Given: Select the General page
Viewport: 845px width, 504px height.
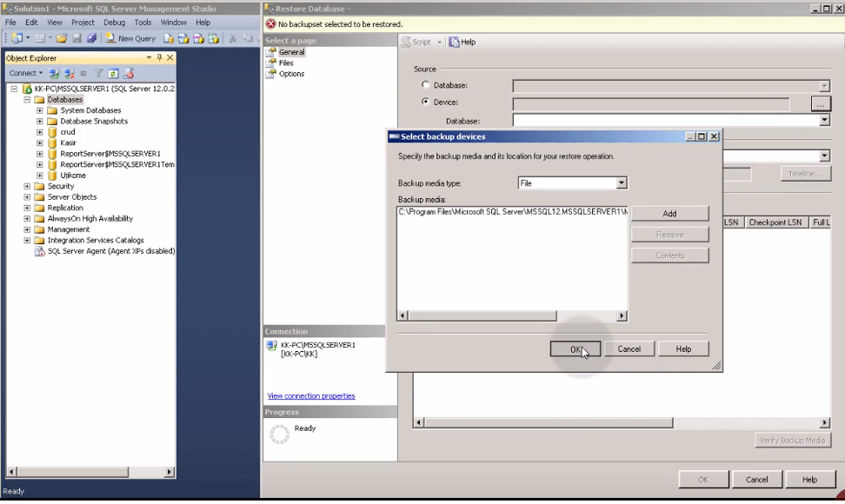Looking at the screenshot, I should 291,52.
